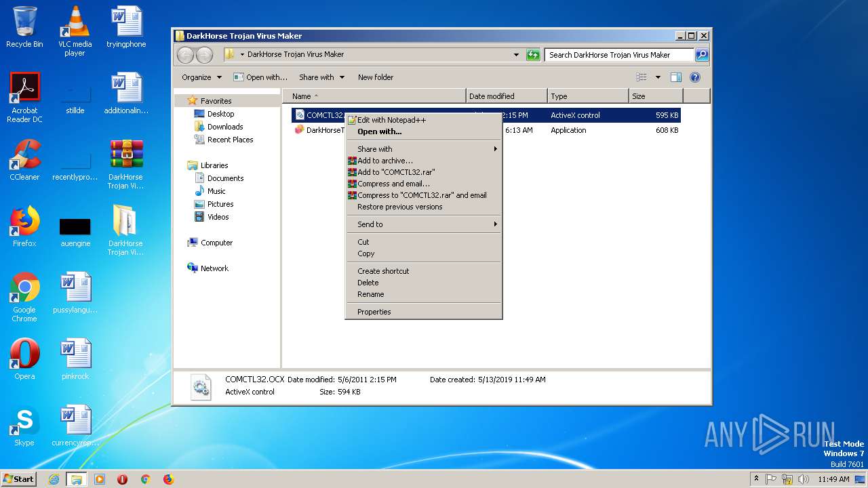The height and width of the screenshot is (488, 868).
Task: Click Windows Media Player taskbar icon
Action: [100, 479]
